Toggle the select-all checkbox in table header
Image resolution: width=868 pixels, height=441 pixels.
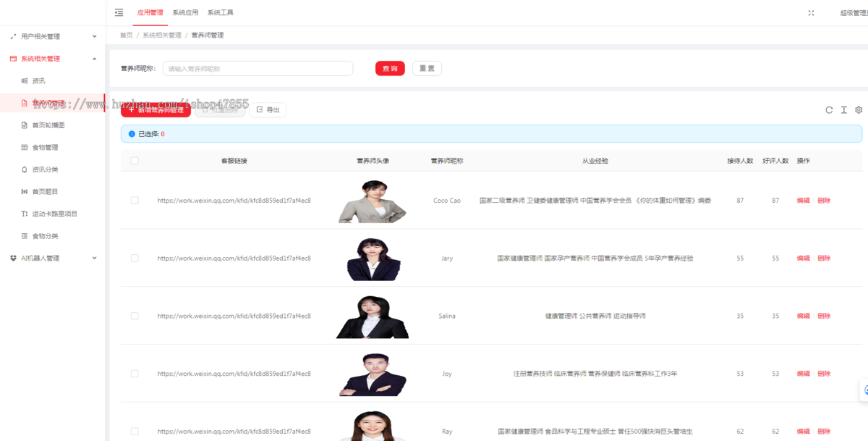pyautogui.click(x=135, y=161)
